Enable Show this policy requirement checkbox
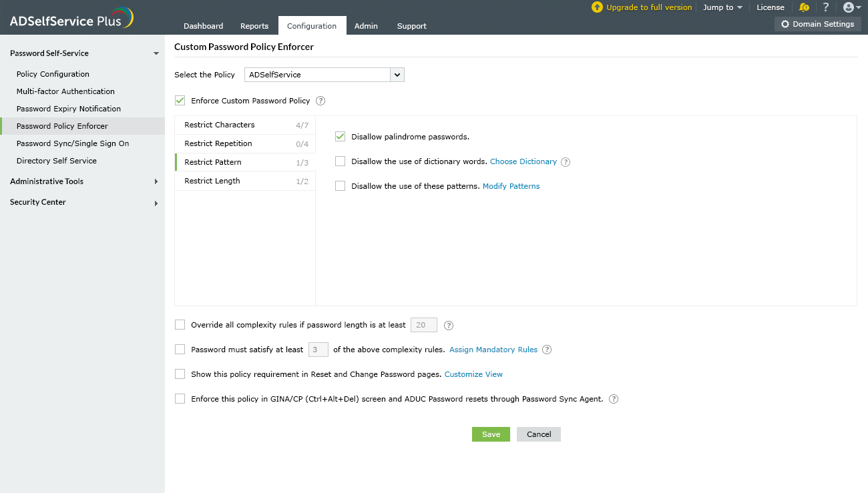 tap(180, 374)
